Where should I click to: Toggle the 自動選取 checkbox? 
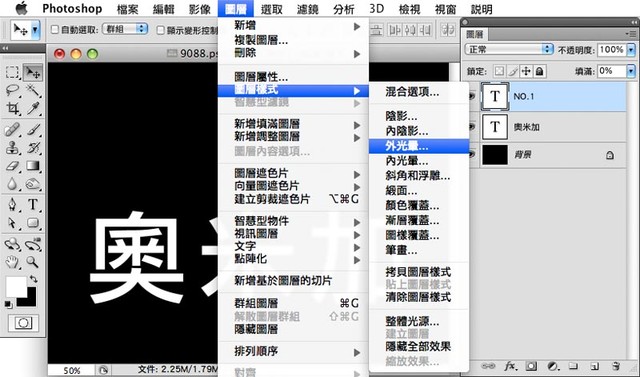55,29
